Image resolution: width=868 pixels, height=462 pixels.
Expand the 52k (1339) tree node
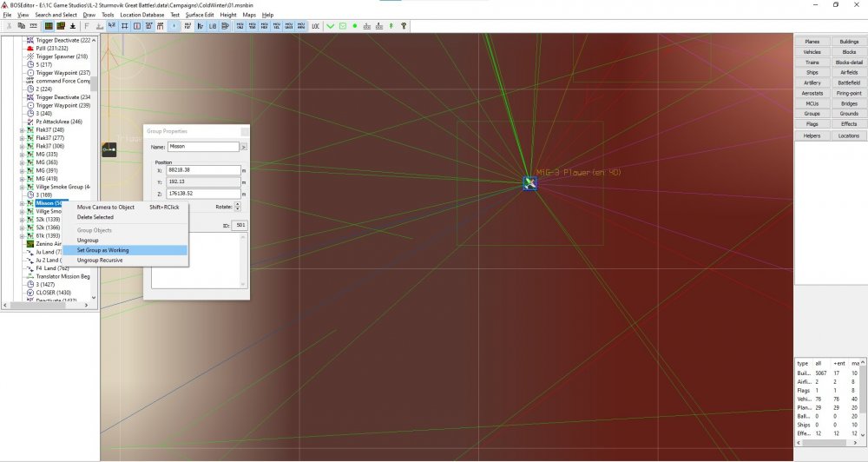22,220
